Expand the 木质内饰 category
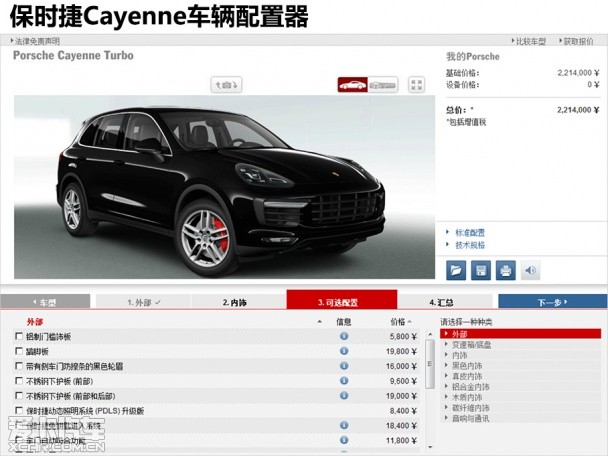The width and height of the screenshot is (608, 456). [x=520, y=397]
